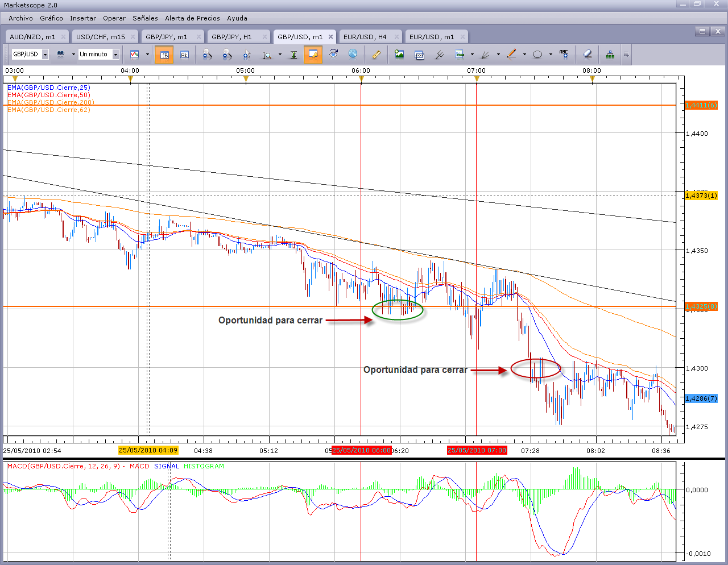Click the green hierarchy tree icon

click(x=610, y=55)
